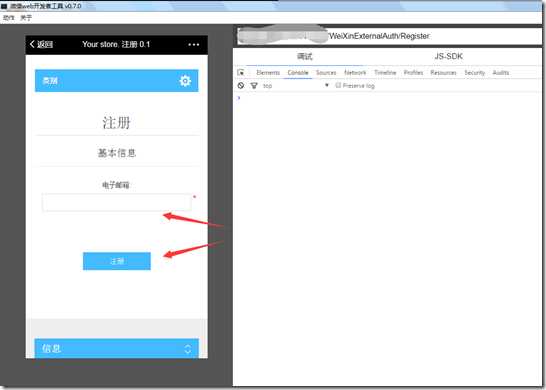The image size is (546, 390).
Task: Click the blue 注册 button
Action: (x=117, y=261)
